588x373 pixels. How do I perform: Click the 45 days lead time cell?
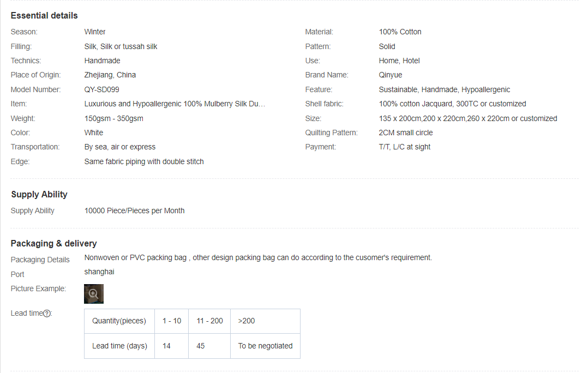[209, 346]
